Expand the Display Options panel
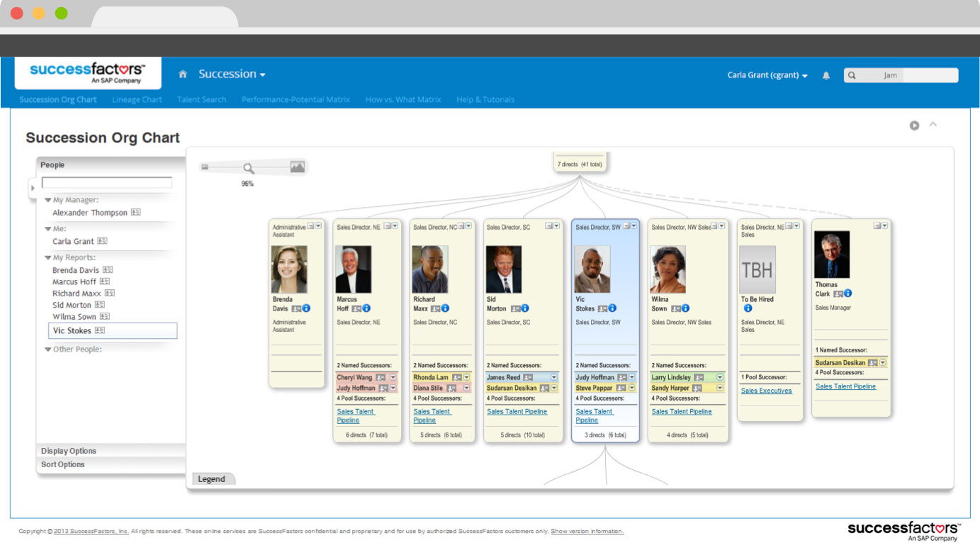This screenshot has height=543, width=980. click(111, 451)
